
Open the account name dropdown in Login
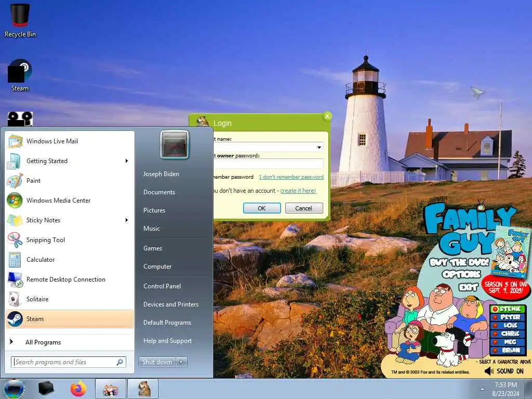coord(319,147)
